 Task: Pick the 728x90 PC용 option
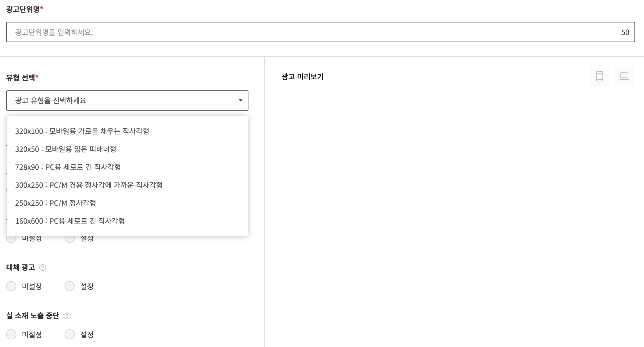pos(68,167)
